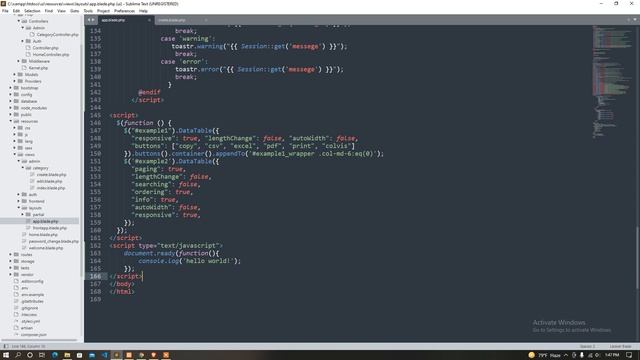This screenshot has height=360, width=640.
Task: Expand the config folder
Action: point(11,95)
